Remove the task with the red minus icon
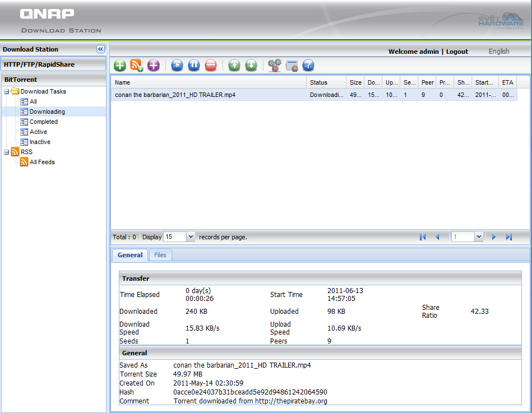The width and height of the screenshot is (532, 413). point(211,66)
